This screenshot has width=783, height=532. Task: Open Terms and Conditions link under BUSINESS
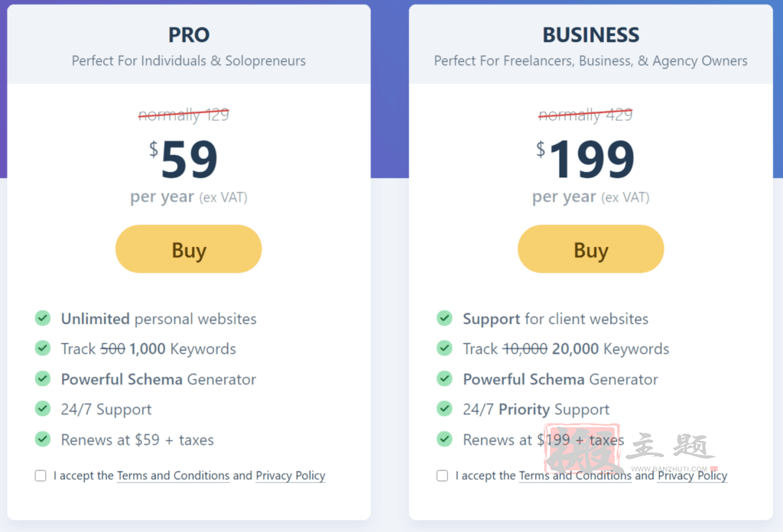point(575,475)
